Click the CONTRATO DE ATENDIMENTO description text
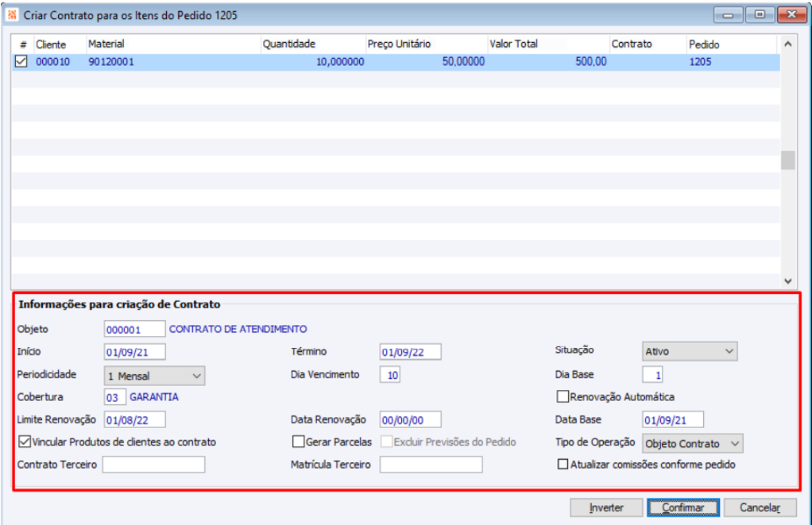Screen dimensions: 812x525 238,330
